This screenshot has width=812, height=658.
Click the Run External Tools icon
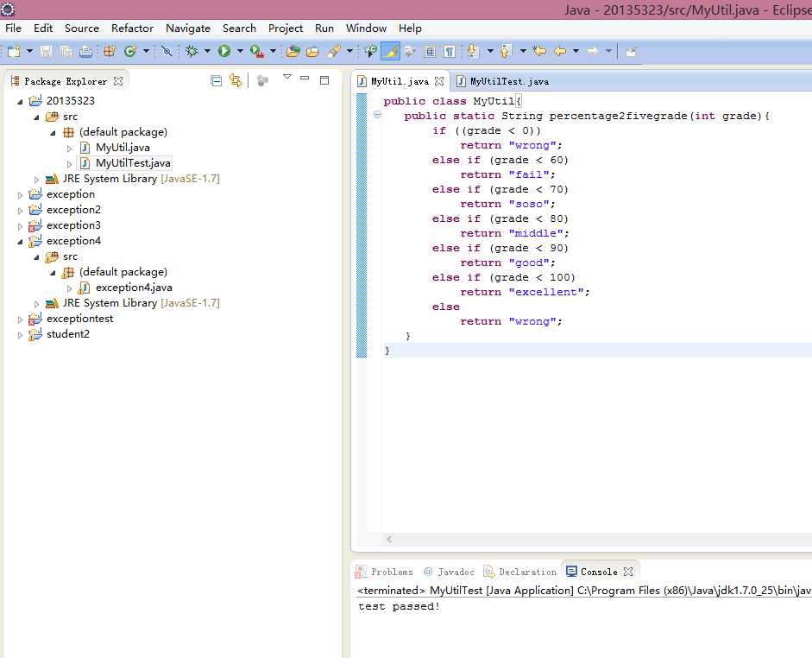pyautogui.click(x=257, y=51)
